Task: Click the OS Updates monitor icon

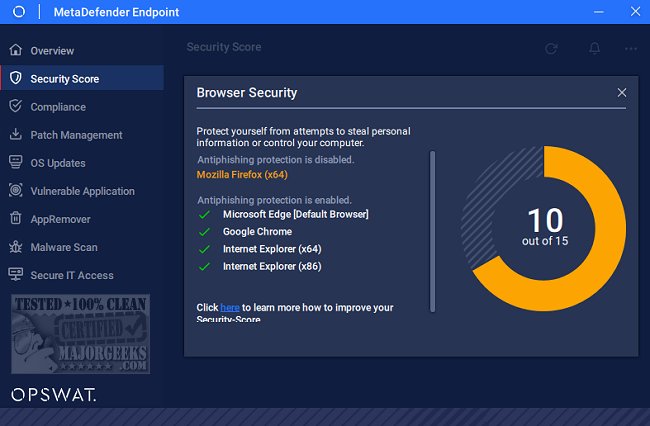Action: click(x=16, y=162)
